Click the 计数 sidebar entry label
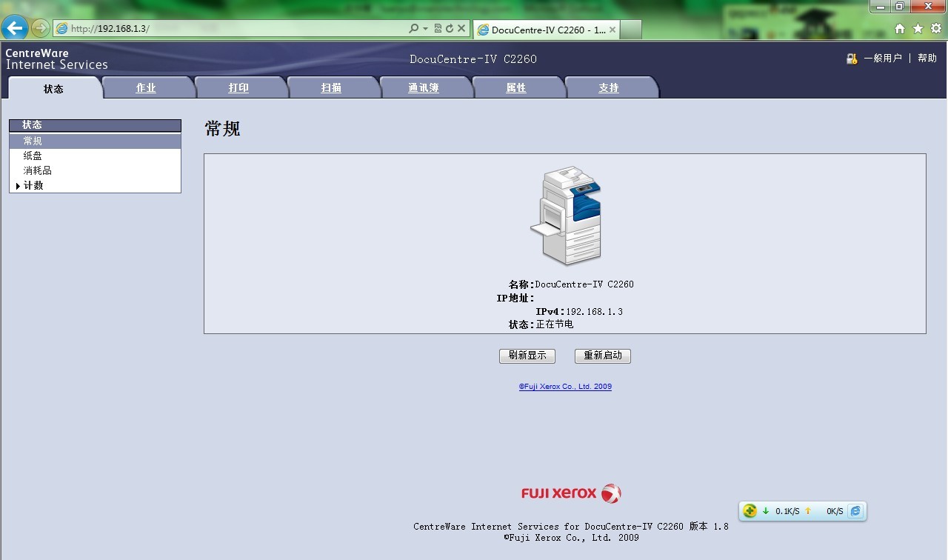 33,186
